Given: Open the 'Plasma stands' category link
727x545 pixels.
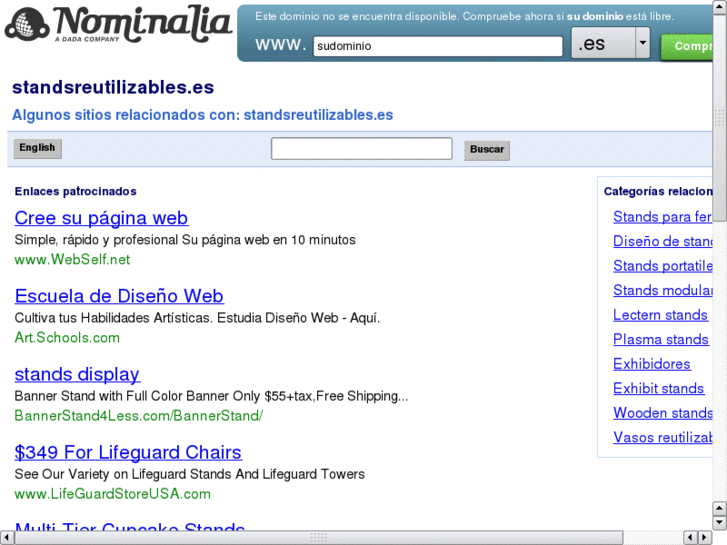Looking at the screenshot, I should click(661, 340).
